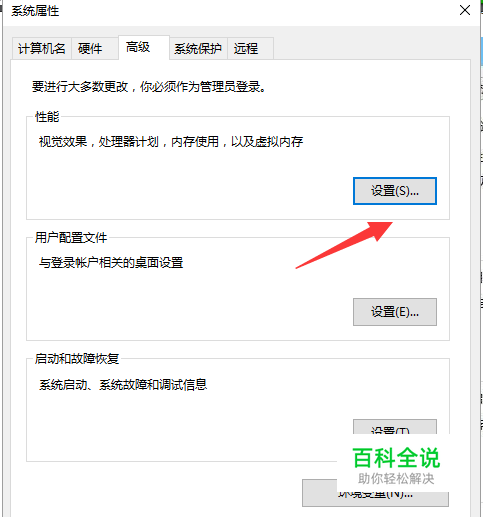Image resolution: width=483 pixels, height=517 pixels.
Task: Click the 性能 group label
Action: tap(47, 117)
